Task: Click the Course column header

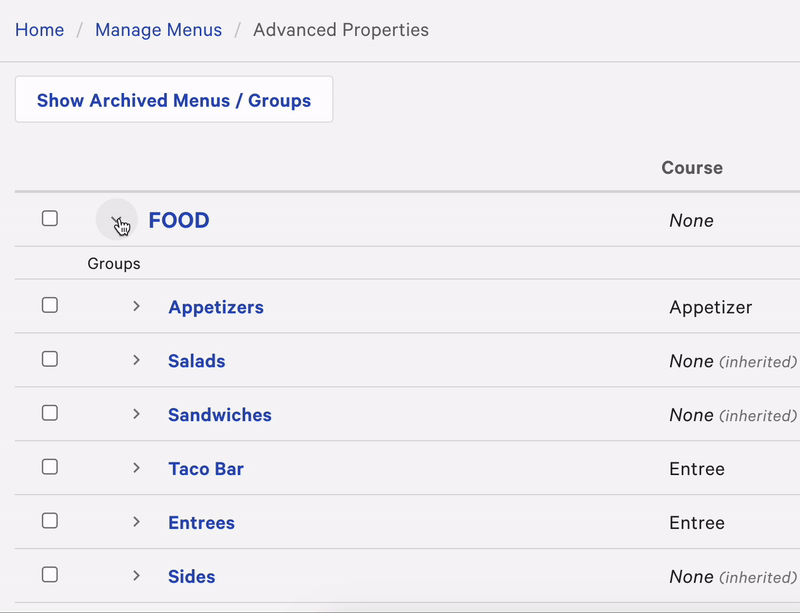Action: point(691,167)
